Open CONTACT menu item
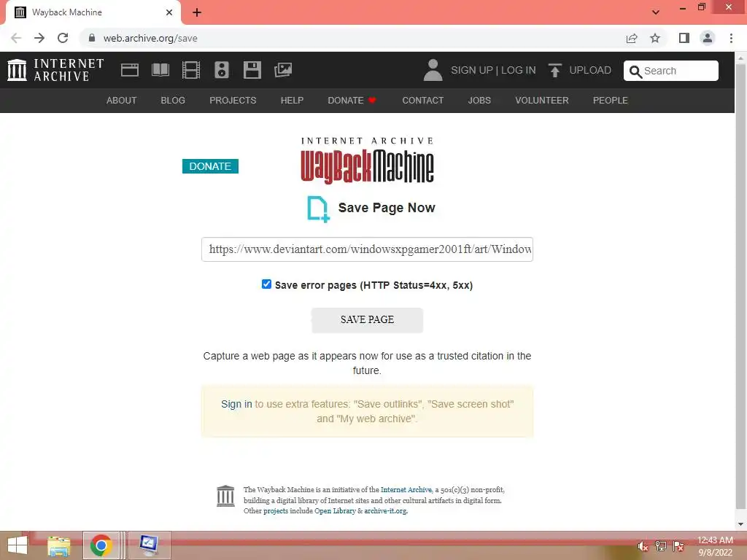Image resolution: width=747 pixels, height=560 pixels. coord(422,101)
